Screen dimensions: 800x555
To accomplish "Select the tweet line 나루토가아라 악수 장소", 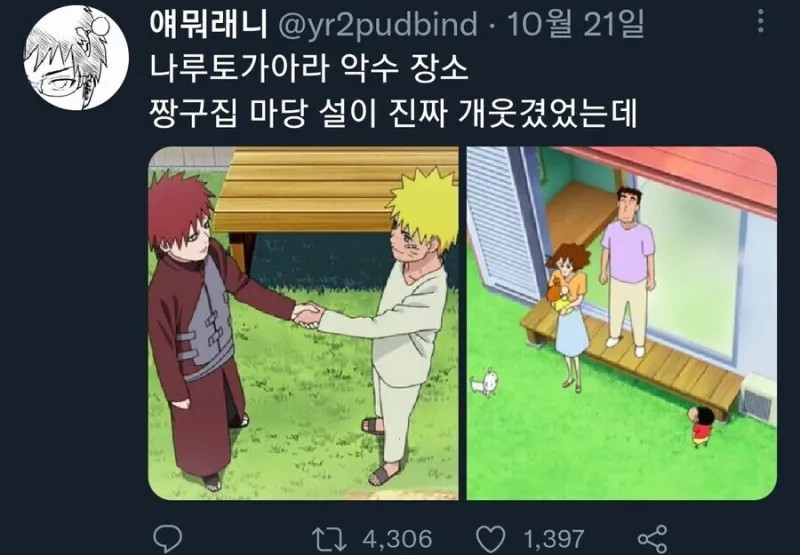I will (x=309, y=68).
